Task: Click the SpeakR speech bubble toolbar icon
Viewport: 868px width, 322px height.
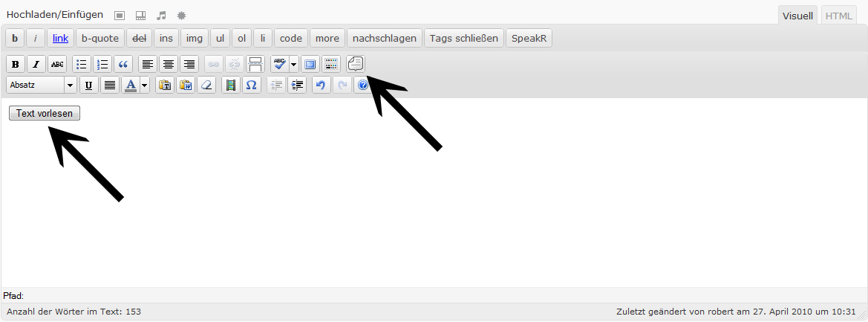Action: coord(356,64)
